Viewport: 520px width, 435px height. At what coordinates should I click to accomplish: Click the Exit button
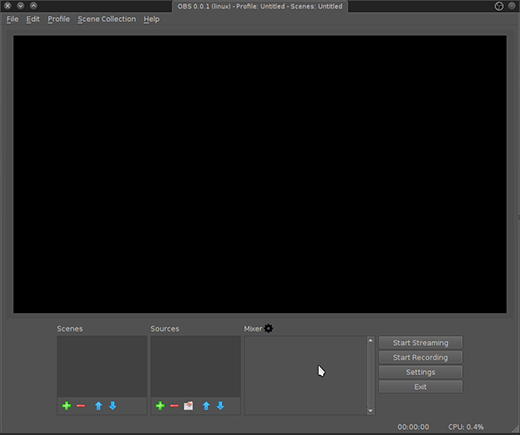point(421,387)
